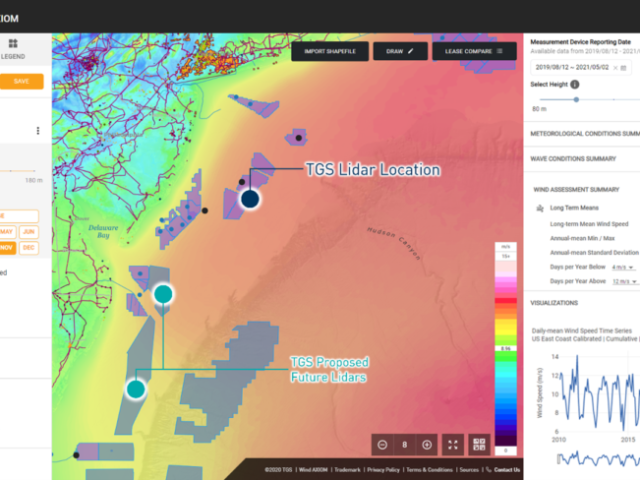Open the Contact Us link
640x480 pixels.
pyautogui.click(x=507, y=470)
